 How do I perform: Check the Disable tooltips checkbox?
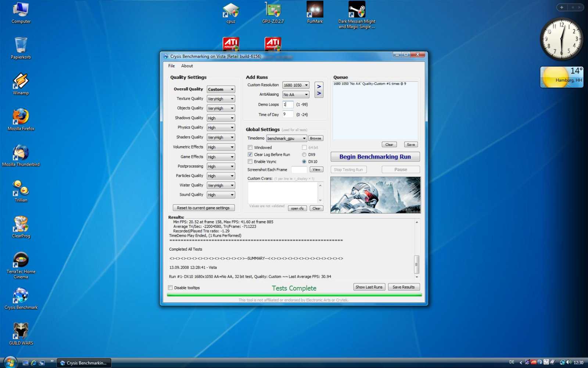click(x=170, y=288)
